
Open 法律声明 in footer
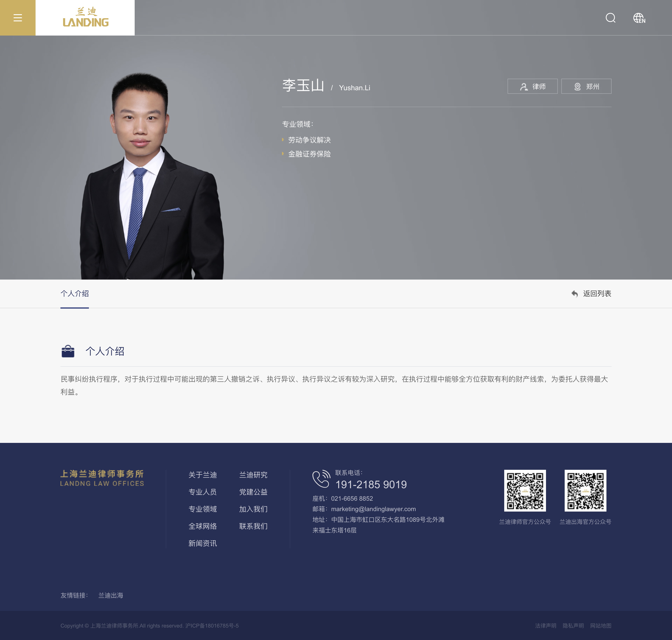tap(546, 626)
